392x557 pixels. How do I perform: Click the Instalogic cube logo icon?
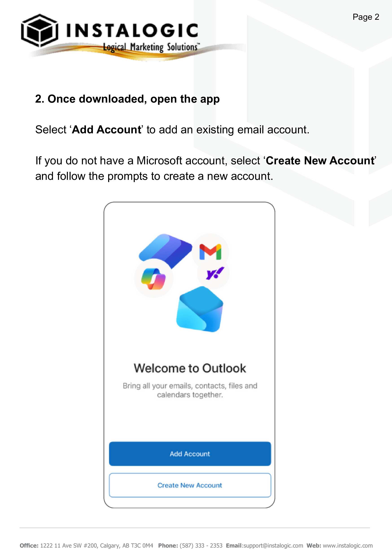[39, 31]
